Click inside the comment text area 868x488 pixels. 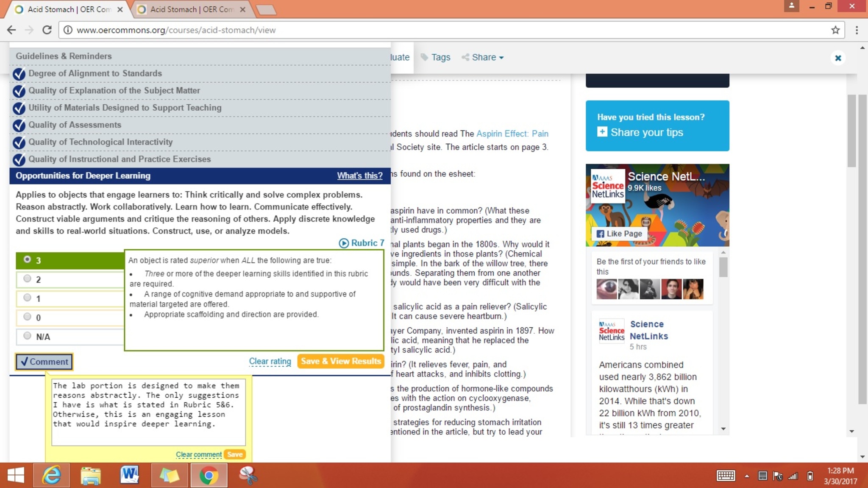coord(148,411)
